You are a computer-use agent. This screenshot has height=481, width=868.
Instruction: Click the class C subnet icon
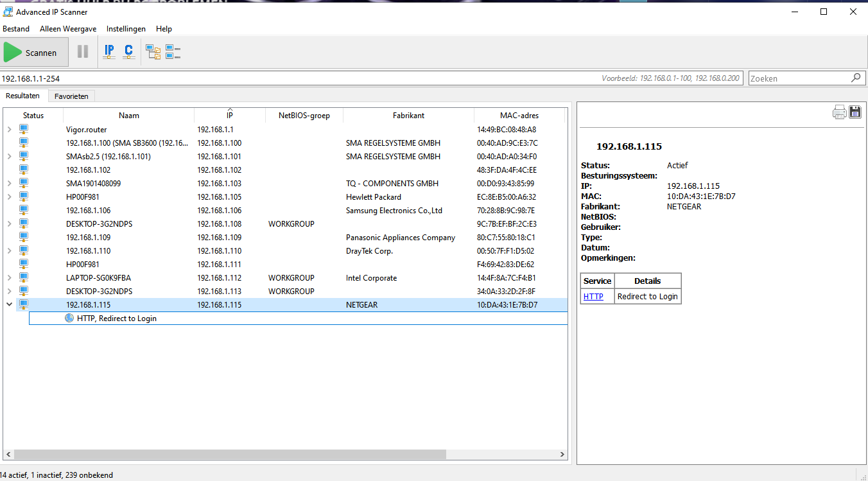coord(128,52)
